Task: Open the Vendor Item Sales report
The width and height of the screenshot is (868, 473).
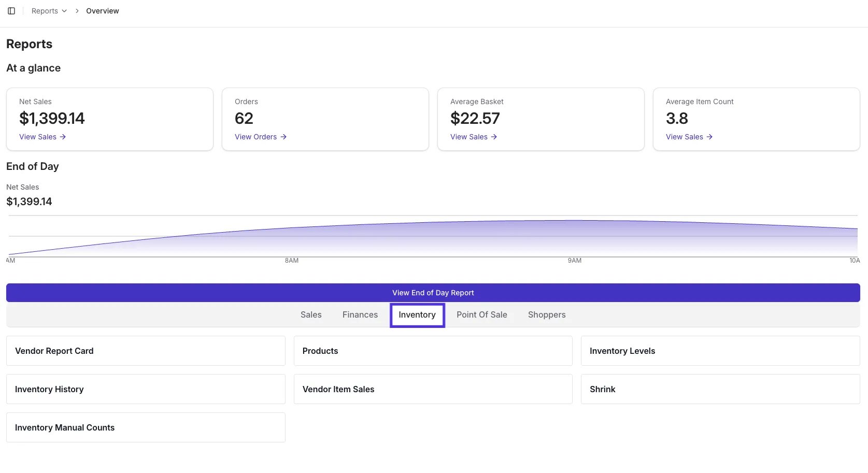Action: pyautogui.click(x=433, y=389)
